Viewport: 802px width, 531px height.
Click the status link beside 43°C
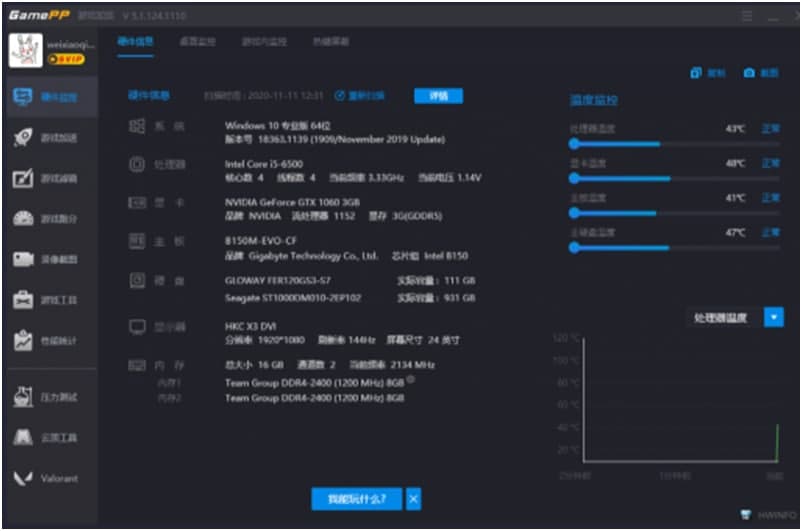click(770, 128)
